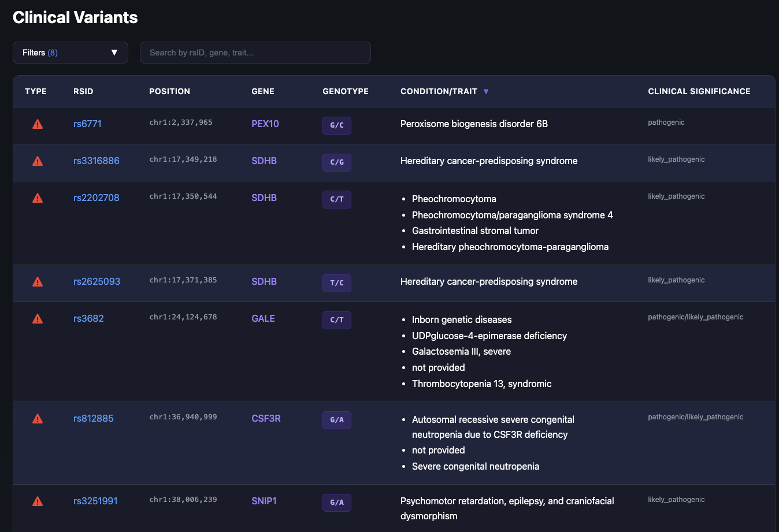
Task: Click the likely_pathogenic label for rs2625093
Action: [x=676, y=280]
